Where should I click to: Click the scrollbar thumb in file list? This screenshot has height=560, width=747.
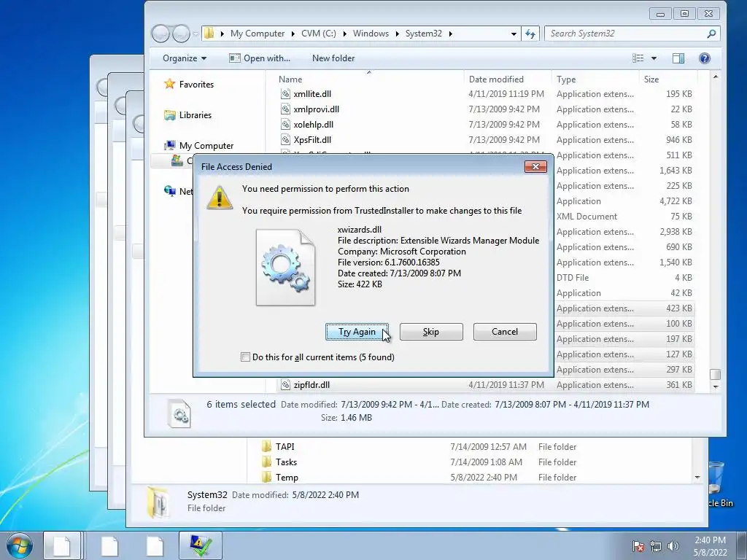(715, 374)
